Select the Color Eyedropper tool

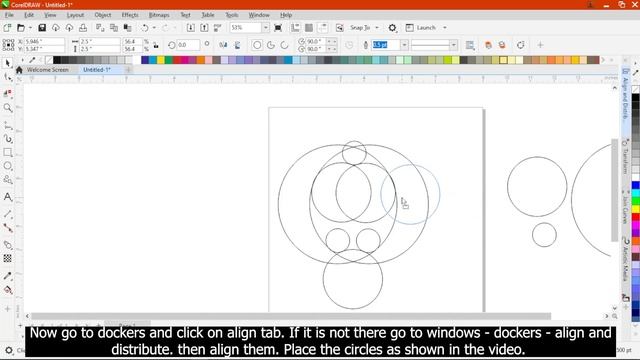[7, 276]
